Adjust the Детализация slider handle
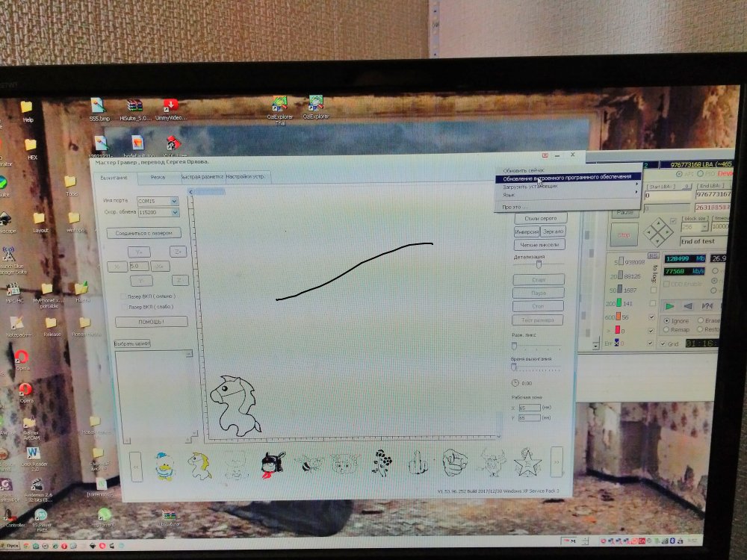 point(539,264)
